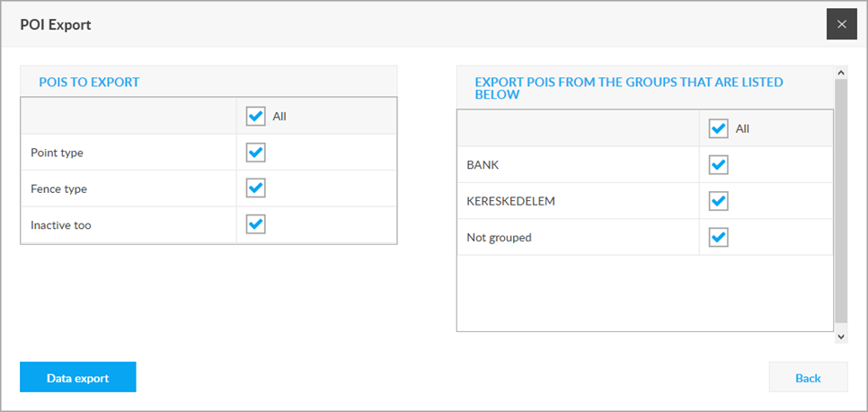
Task: Click the vertical scrollbar thumb
Action: (841, 201)
